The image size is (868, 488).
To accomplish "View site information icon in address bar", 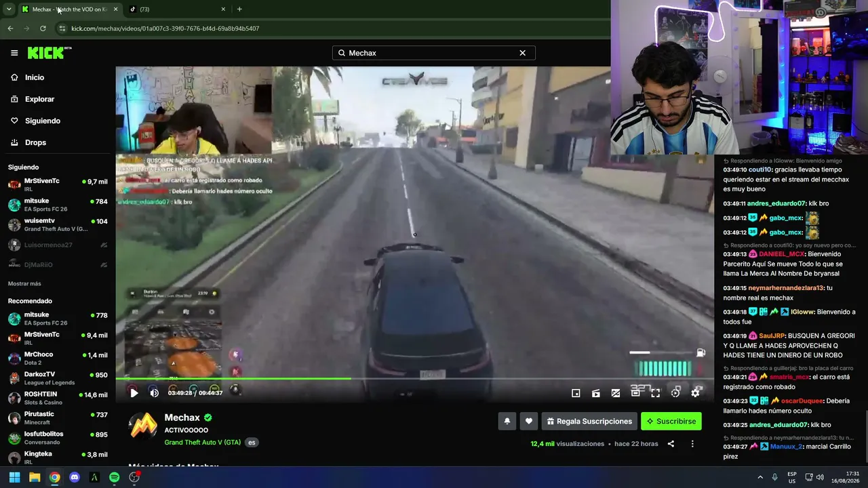I will pos(62,28).
